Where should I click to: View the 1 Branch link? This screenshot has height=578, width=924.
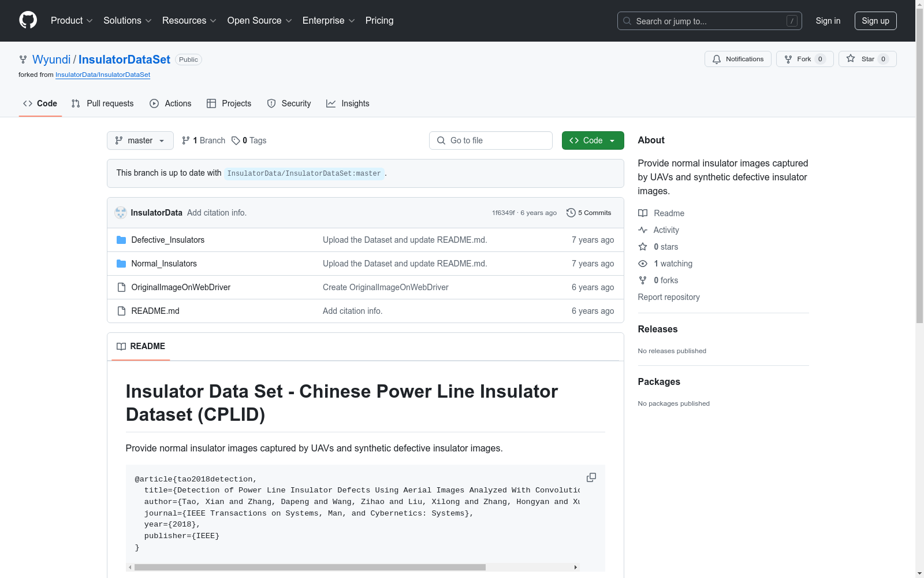pos(203,140)
